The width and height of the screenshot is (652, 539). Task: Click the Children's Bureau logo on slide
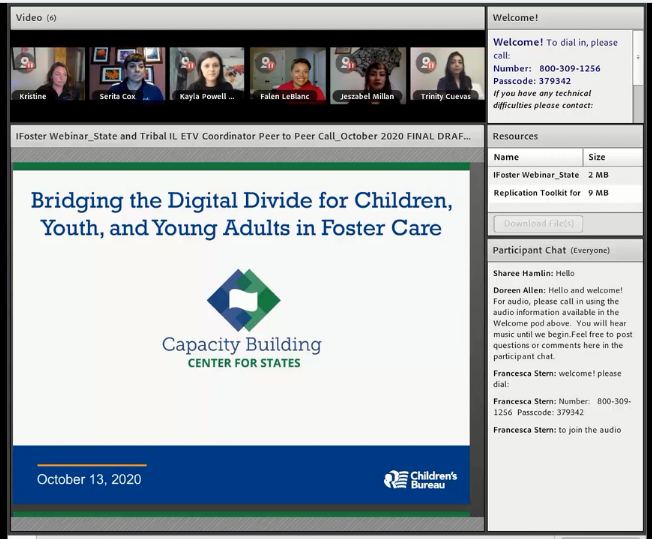pos(420,480)
